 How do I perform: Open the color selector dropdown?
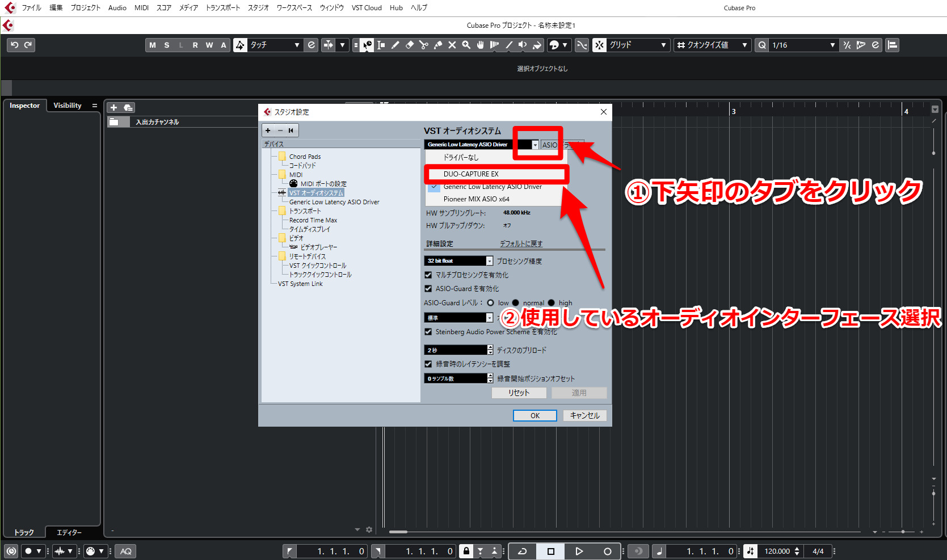point(558,45)
